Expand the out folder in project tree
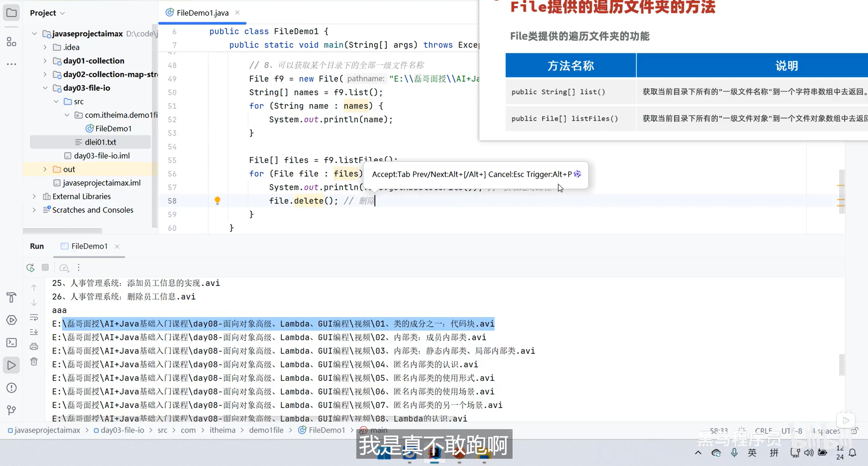Viewport: 868px width, 466px height. click(45, 169)
